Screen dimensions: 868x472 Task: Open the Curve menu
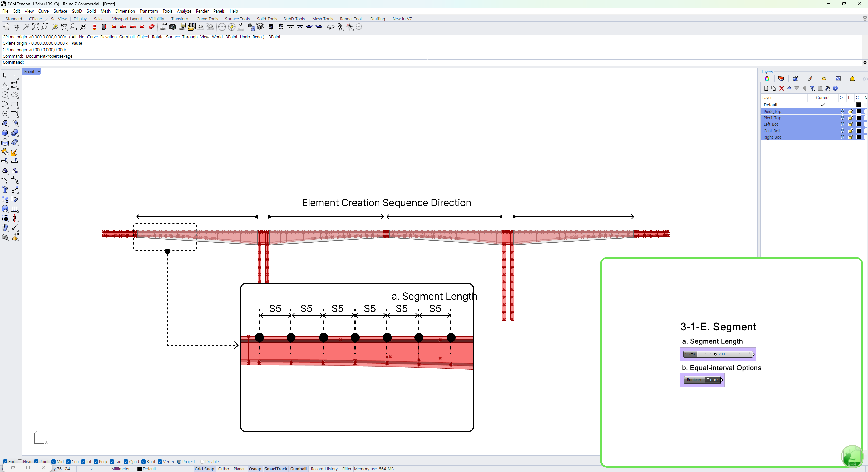pos(43,11)
